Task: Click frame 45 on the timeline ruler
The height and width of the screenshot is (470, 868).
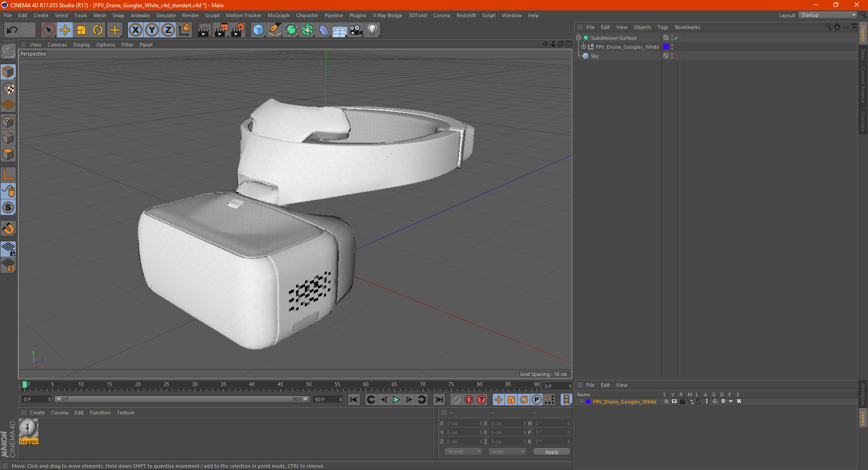Action: point(280,385)
